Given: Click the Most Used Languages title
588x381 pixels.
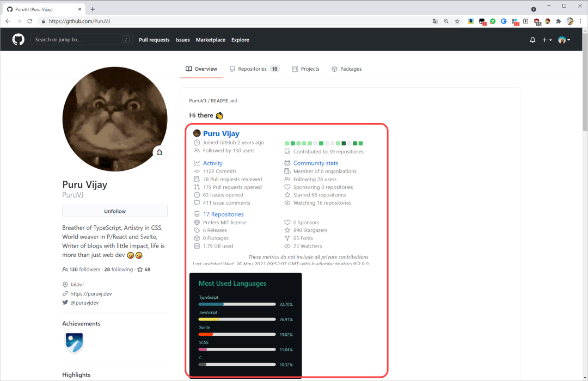Looking at the screenshot, I should tap(232, 284).
